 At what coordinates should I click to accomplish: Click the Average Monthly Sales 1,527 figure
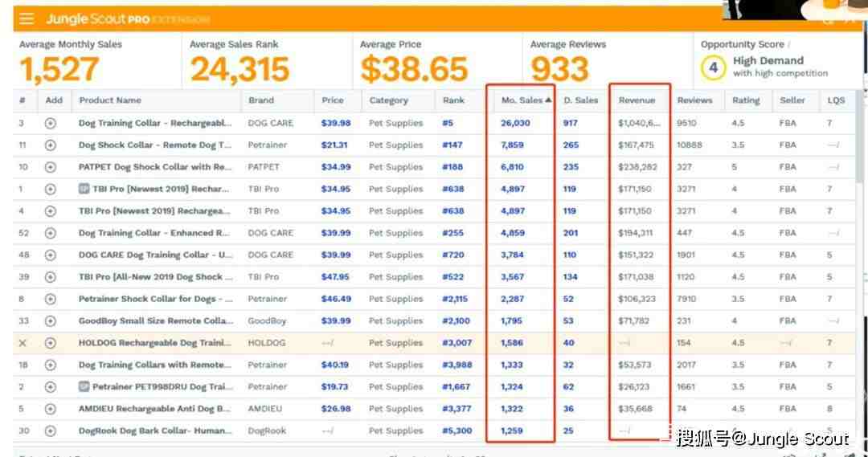click(59, 69)
